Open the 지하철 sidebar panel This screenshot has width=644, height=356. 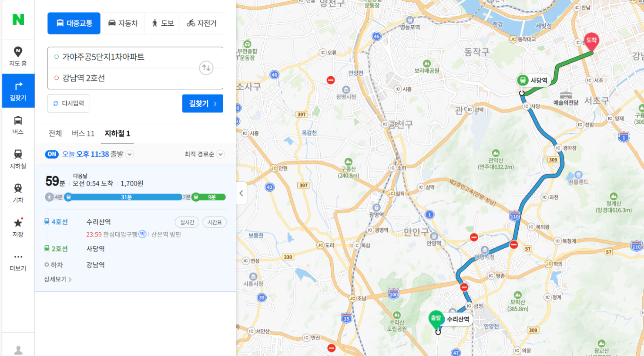tap(18, 159)
